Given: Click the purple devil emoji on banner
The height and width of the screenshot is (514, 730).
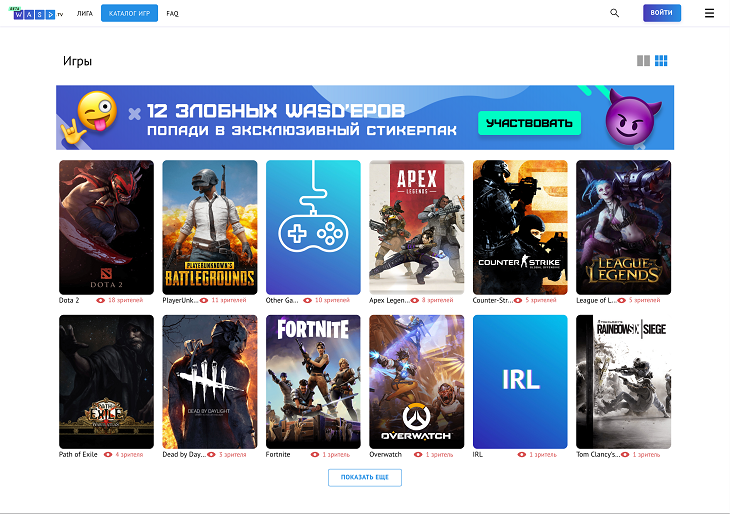Looking at the screenshot, I should pyautogui.click(x=632, y=117).
